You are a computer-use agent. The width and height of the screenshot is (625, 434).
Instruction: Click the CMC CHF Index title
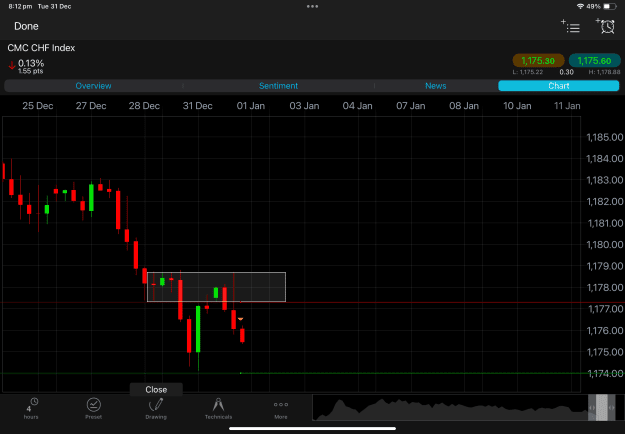point(41,48)
